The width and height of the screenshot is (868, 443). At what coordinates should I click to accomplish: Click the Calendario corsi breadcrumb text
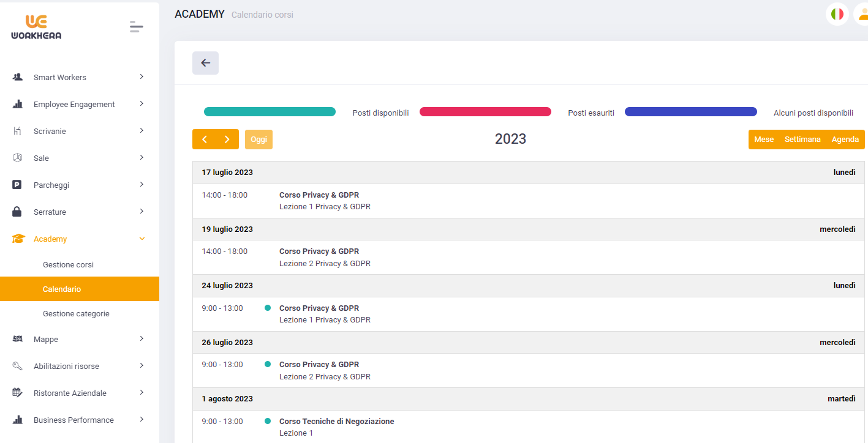pos(262,15)
